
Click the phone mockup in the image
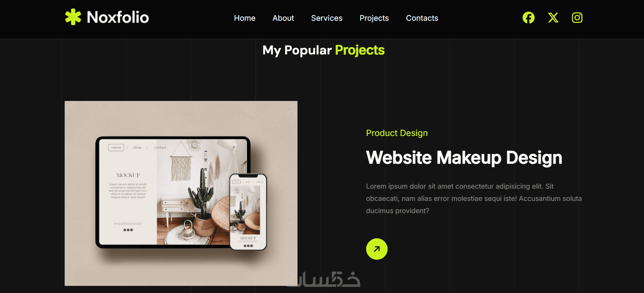coord(248,212)
